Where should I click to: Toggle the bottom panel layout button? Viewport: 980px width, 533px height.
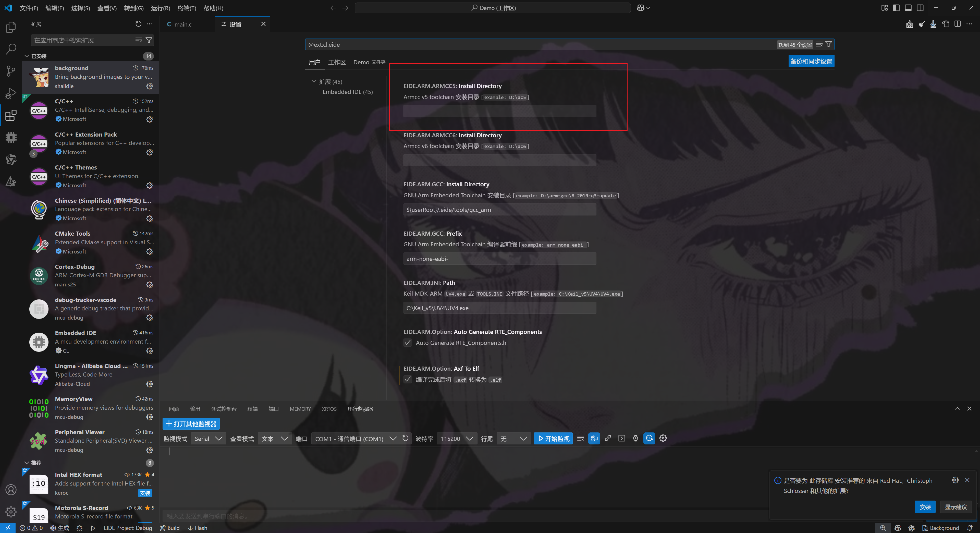point(908,8)
